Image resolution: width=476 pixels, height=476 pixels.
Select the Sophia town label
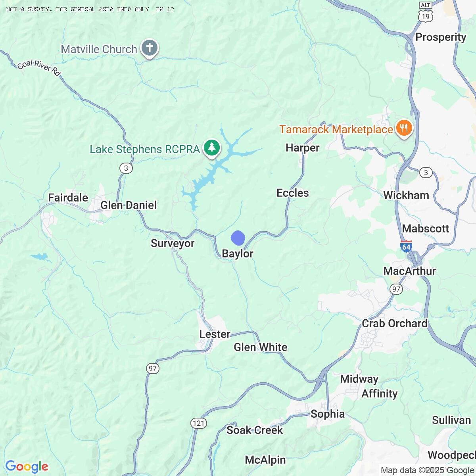328,414
